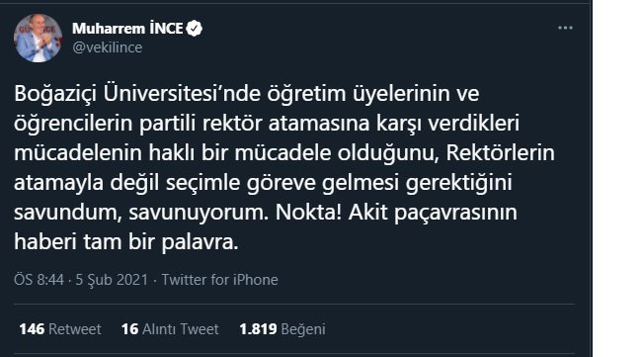View the 16 Alıntı Tweet list
The height and width of the screenshot is (357, 644).
(170, 329)
